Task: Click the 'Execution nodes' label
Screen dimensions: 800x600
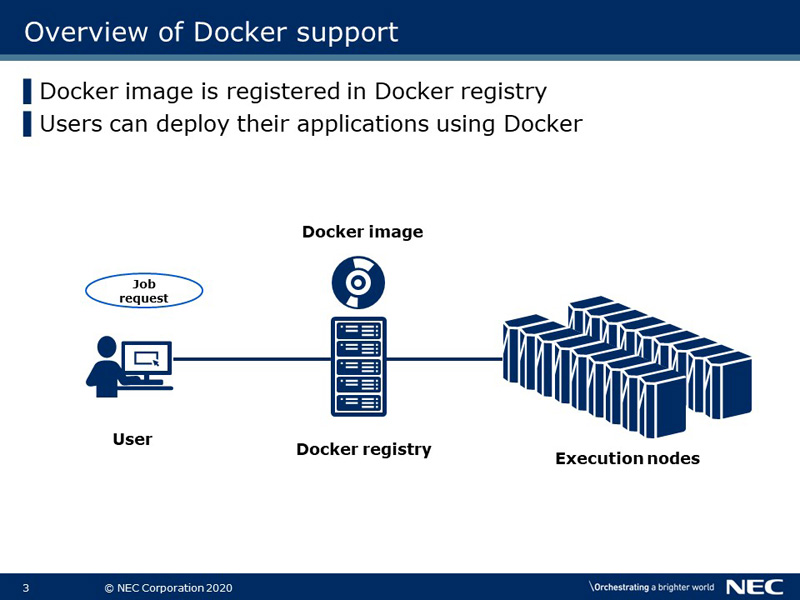Action: (x=627, y=458)
